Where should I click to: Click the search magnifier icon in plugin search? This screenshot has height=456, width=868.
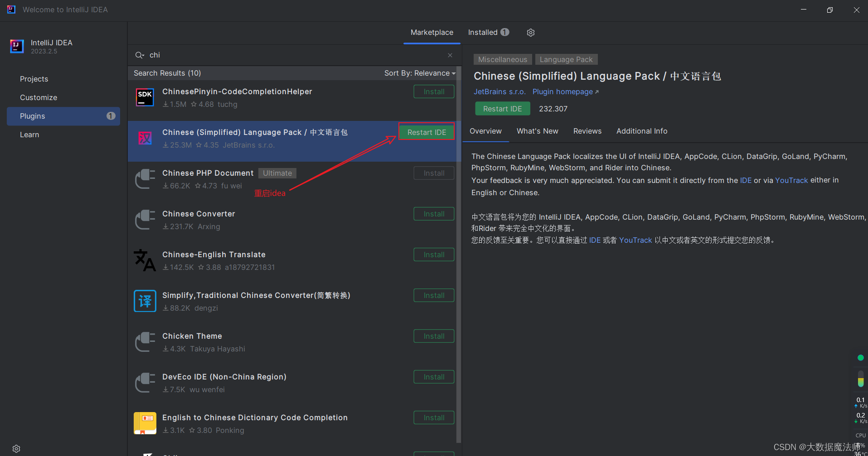139,55
